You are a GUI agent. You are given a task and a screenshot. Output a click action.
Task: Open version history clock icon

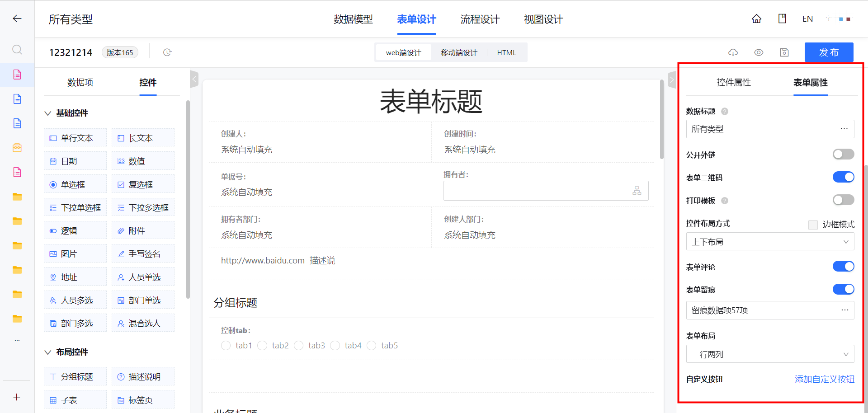point(167,52)
